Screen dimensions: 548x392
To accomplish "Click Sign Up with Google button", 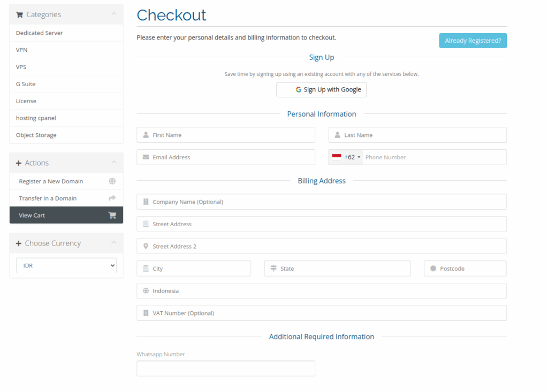I will [322, 89].
